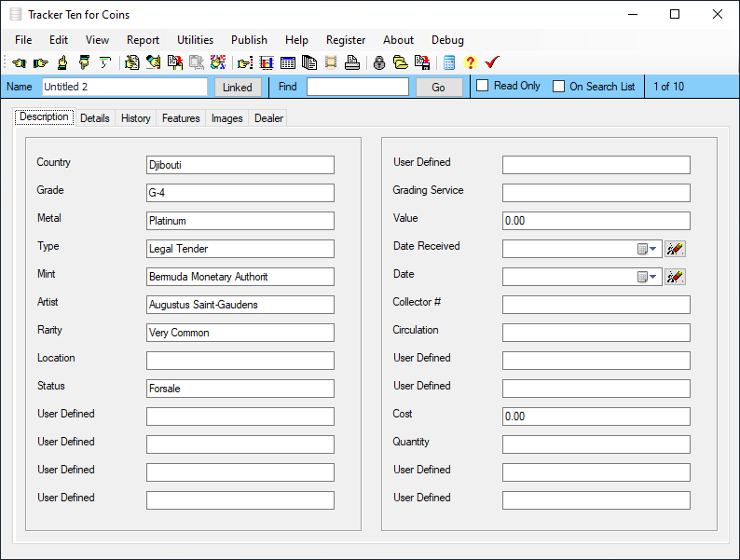Click the right-pointing hand next record icon
The image size is (740, 560).
[x=40, y=63]
